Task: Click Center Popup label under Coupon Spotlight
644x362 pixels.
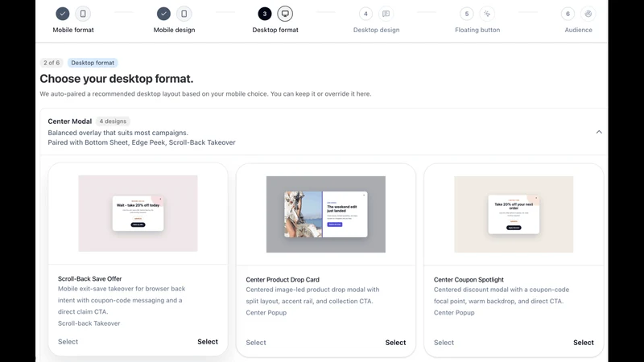Action: click(x=454, y=313)
